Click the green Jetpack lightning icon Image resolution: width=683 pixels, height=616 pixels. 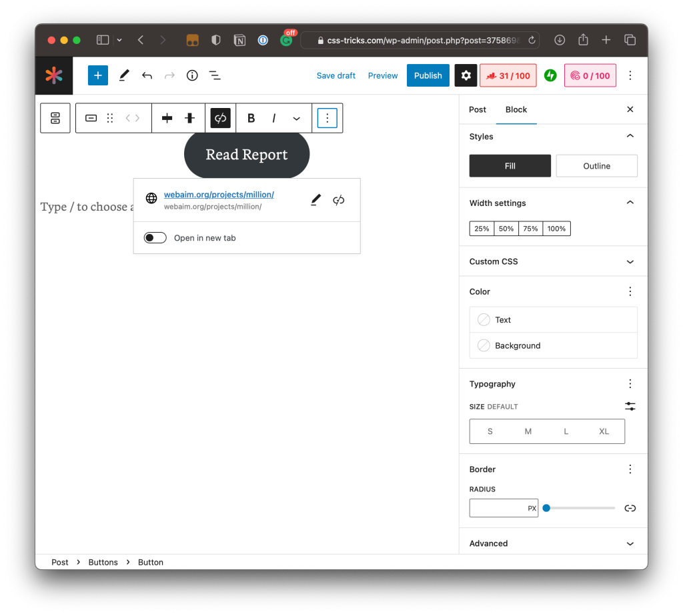pyautogui.click(x=550, y=75)
